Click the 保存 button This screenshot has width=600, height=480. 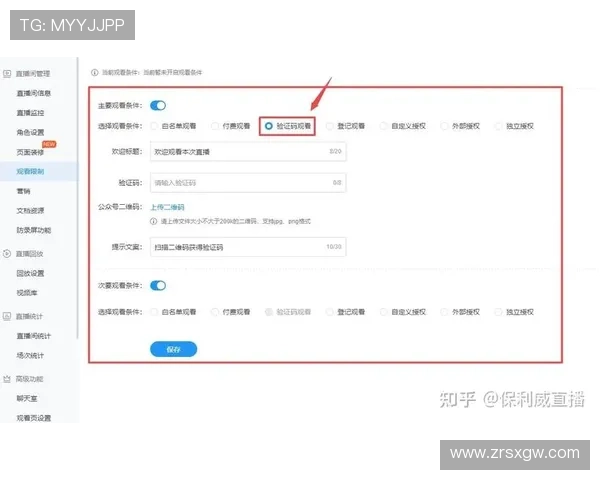tap(173, 349)
